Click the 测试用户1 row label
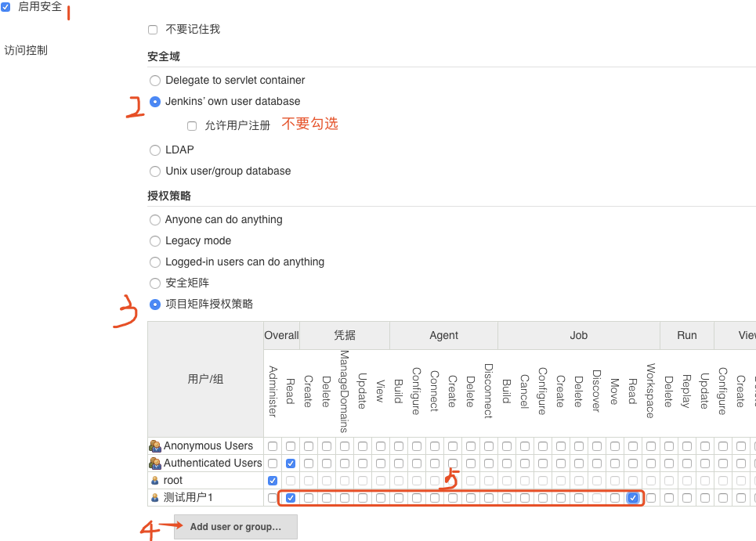The width and height of the screenshot is (756, 541). point(188,498)
